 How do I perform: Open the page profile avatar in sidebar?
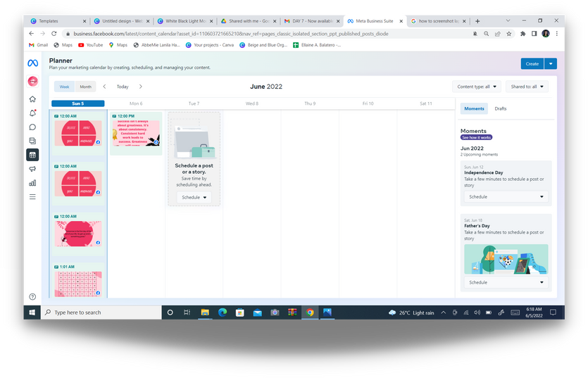pyautogui.click(x=32, y=81)
